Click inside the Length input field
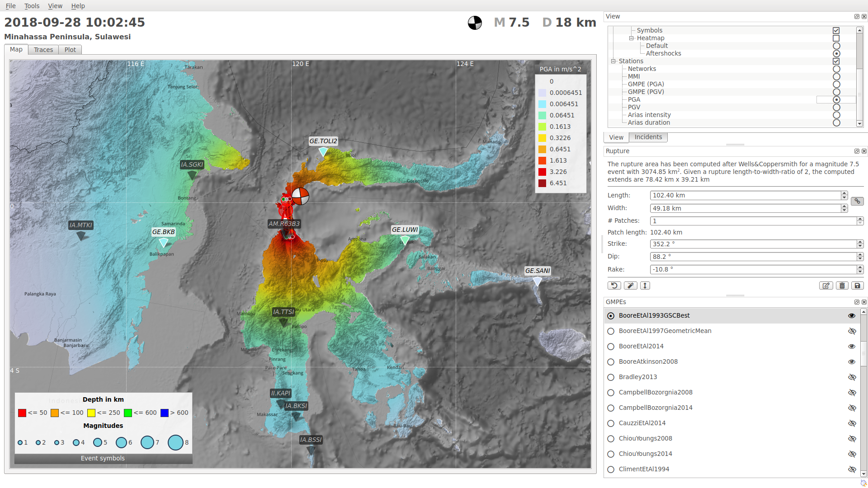The width and height of the screenshot is (868, 488). pos(745,196)
